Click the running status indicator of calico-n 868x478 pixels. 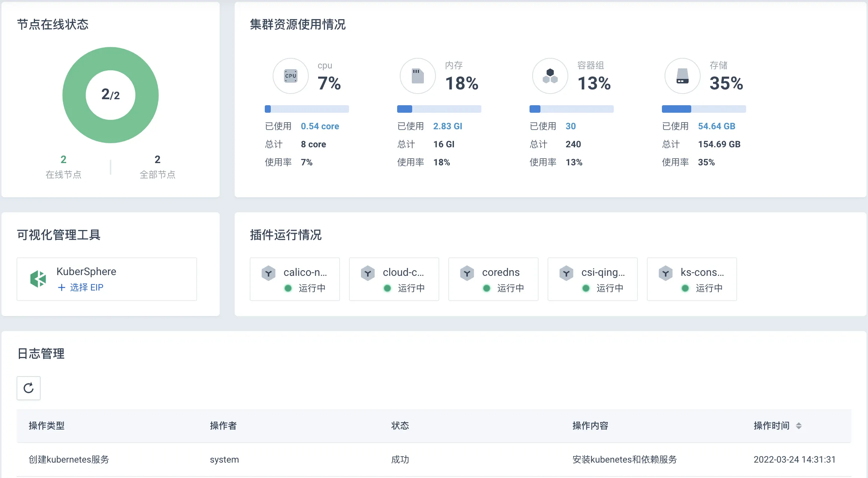click(x=288, y=288)
